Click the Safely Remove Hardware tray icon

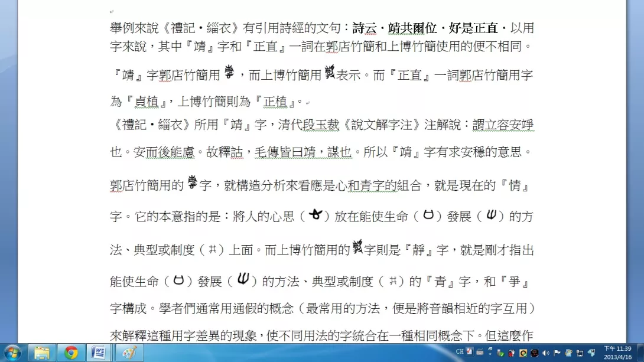coord(500,353)
